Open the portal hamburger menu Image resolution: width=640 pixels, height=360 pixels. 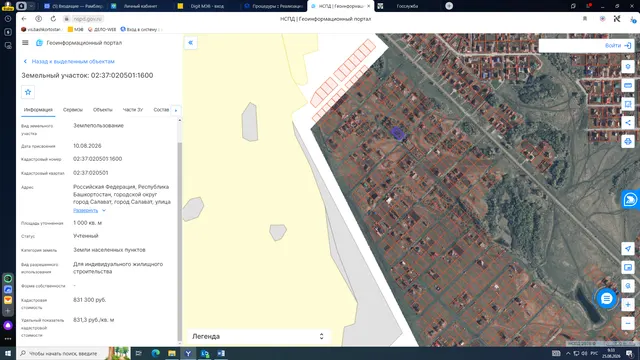pyautogui.click(x=25, y=42)
